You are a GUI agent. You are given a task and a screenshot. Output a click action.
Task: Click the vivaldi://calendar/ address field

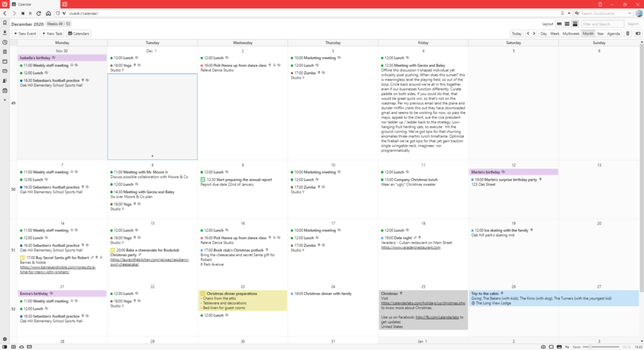312,14
